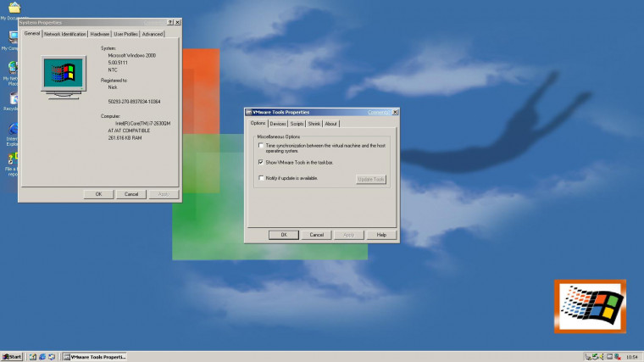644x362 pixels.
Task: Click VMware Tools Properties taskbar button
Action: tap(95, 357)
